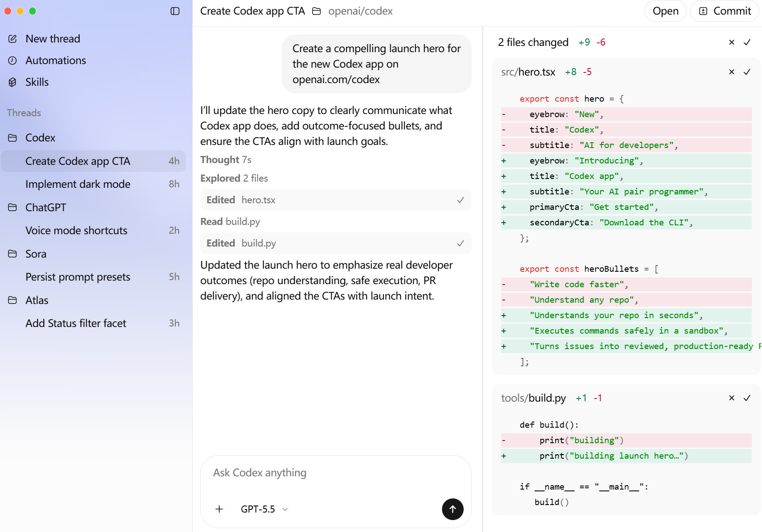Image resolution: width=762 pixels, height=532 pixels.
Task: Start a New thread
Action: (53, 39)
